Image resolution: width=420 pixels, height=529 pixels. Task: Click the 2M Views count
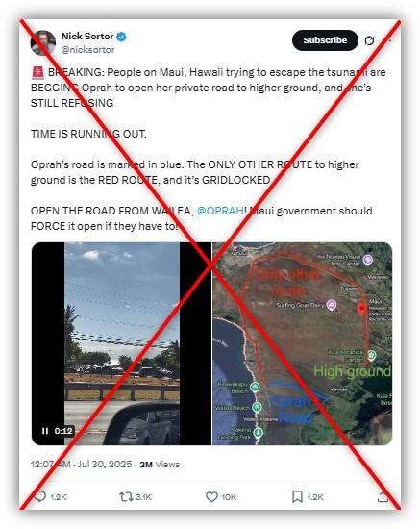tap(160, 465)
